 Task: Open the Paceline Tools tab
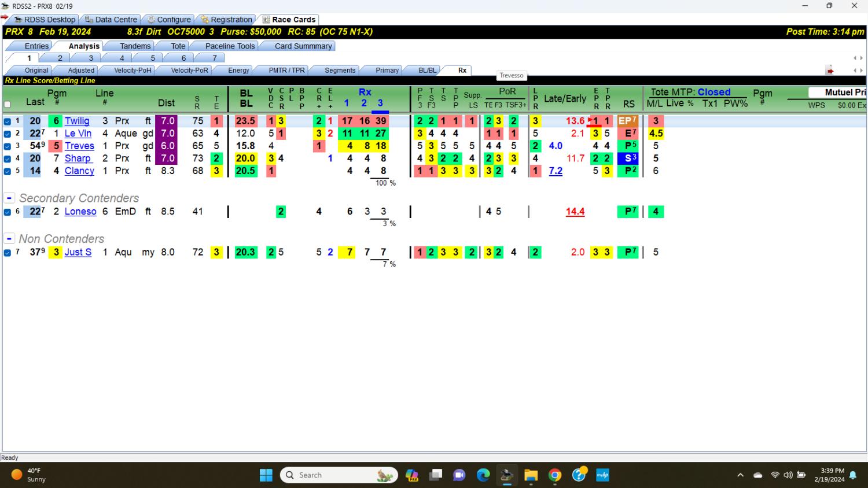230,46
